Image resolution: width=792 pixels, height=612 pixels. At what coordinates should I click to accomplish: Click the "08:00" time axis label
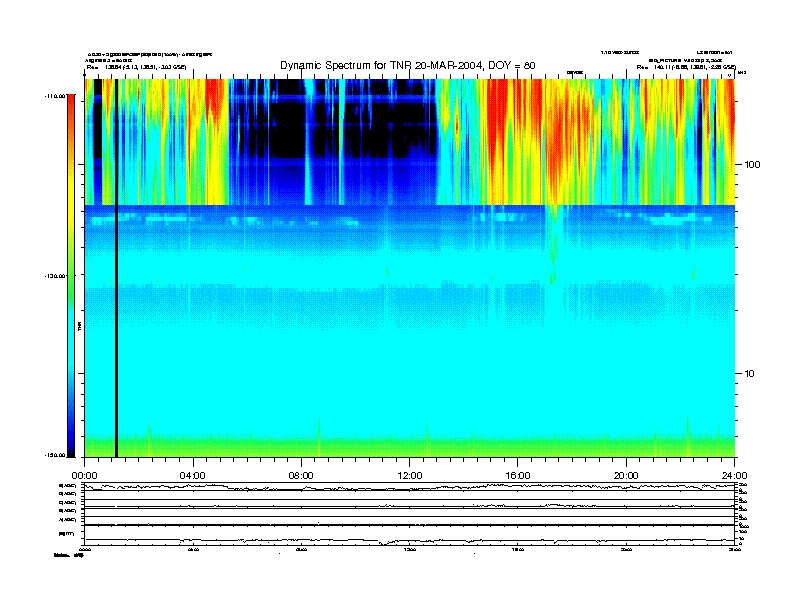[x=301, y=476]
